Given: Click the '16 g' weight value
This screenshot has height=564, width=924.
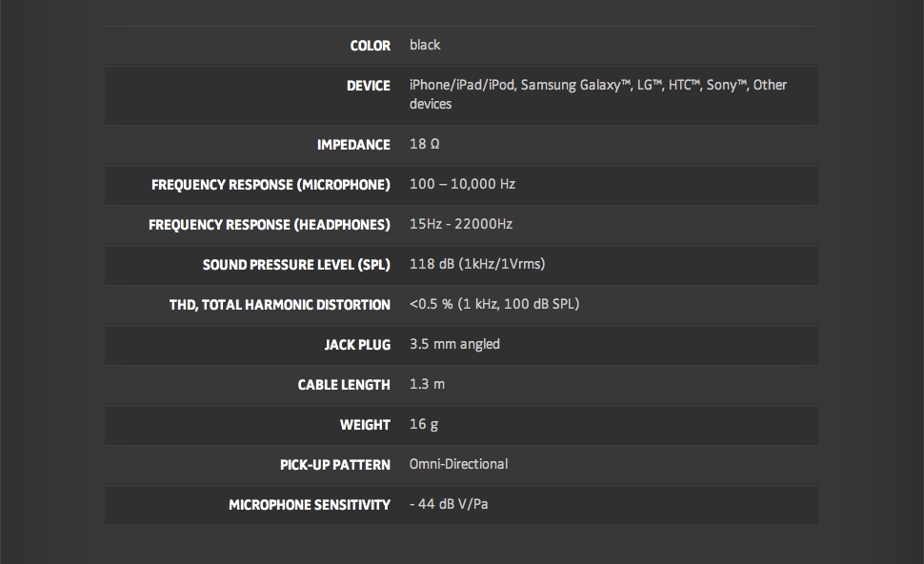Looking at the screenshot, I should pos(424,424).
